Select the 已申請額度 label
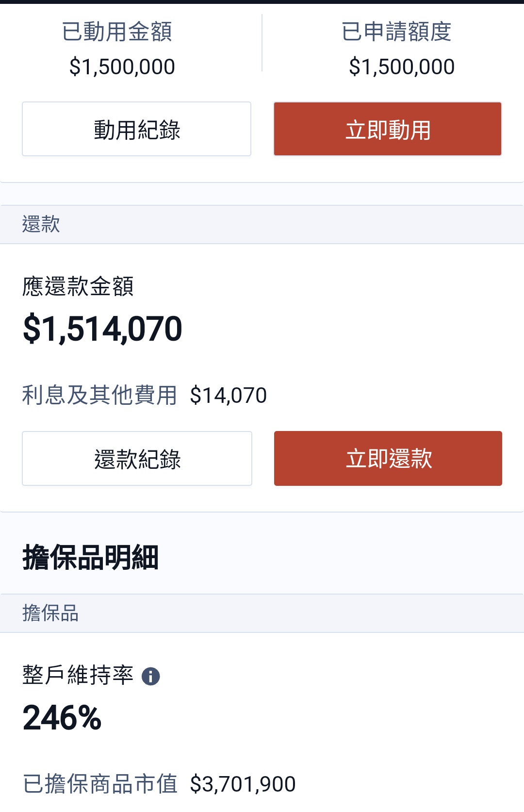Screen dimensions: 524x812 click(x=396, y=32)
